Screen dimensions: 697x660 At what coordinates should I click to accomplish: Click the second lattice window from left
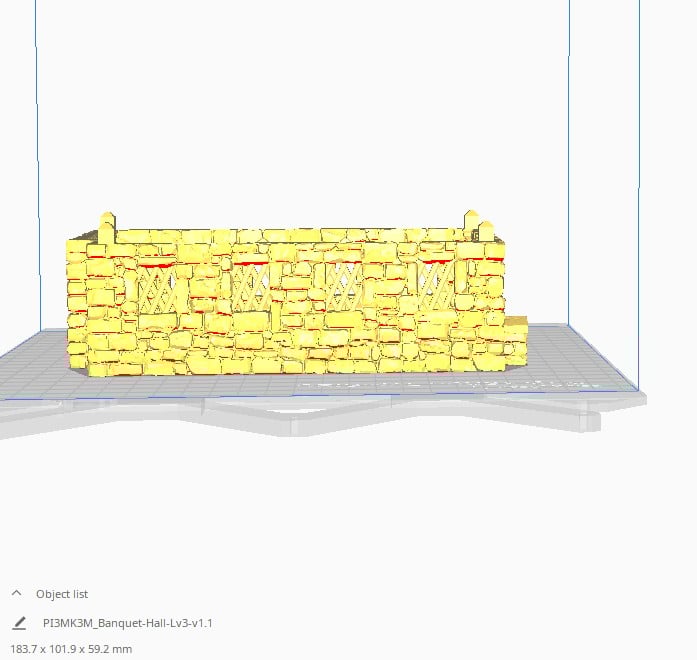(x=251, y=287)
